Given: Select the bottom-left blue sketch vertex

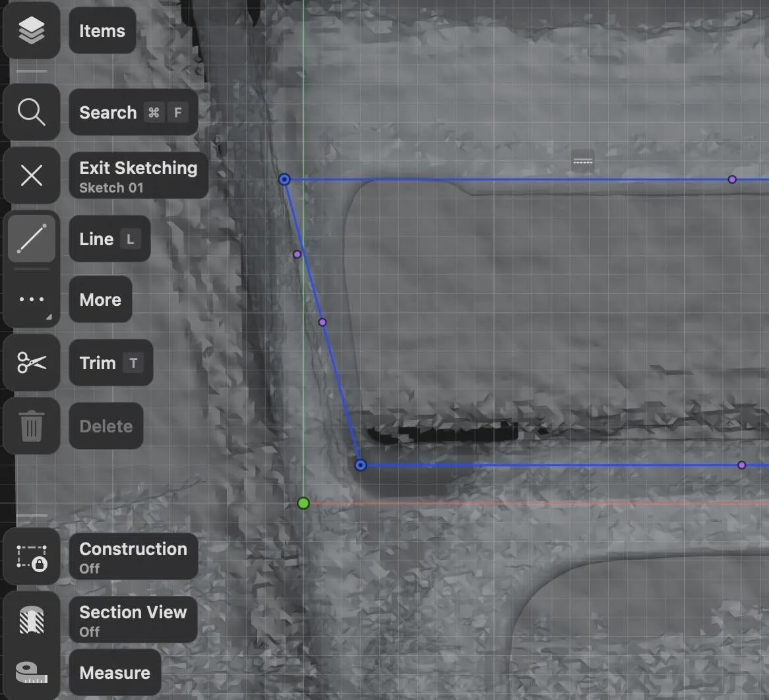Looking at the screenshot, I should tap(361, 465).
